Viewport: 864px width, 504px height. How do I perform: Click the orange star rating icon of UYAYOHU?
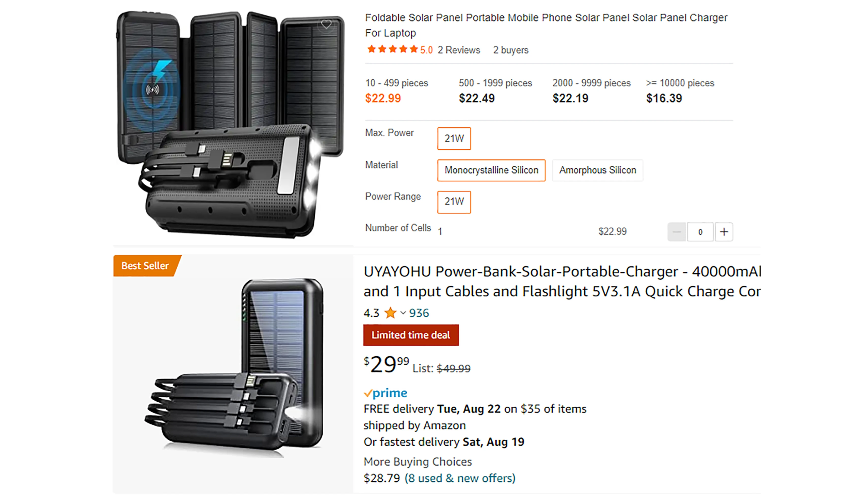pyautogui.click(x=390, y=313)
